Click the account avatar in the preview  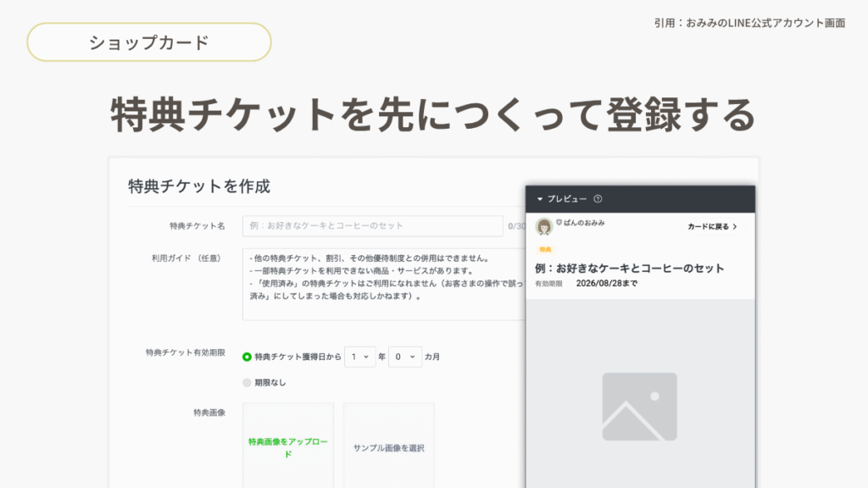click(544, 226)
